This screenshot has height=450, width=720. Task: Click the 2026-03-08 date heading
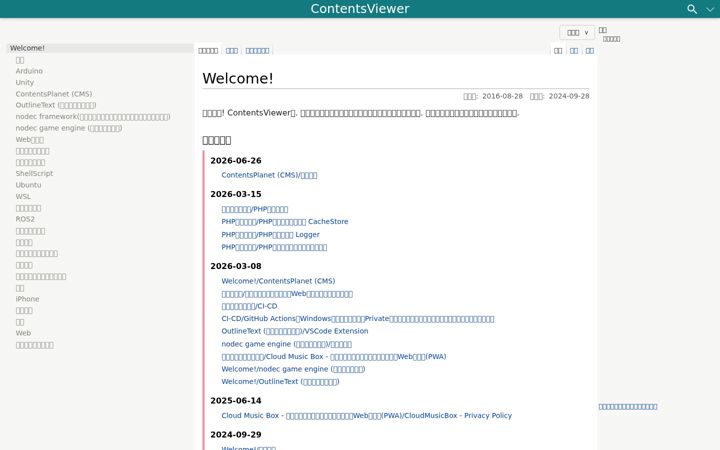[236, 266]
